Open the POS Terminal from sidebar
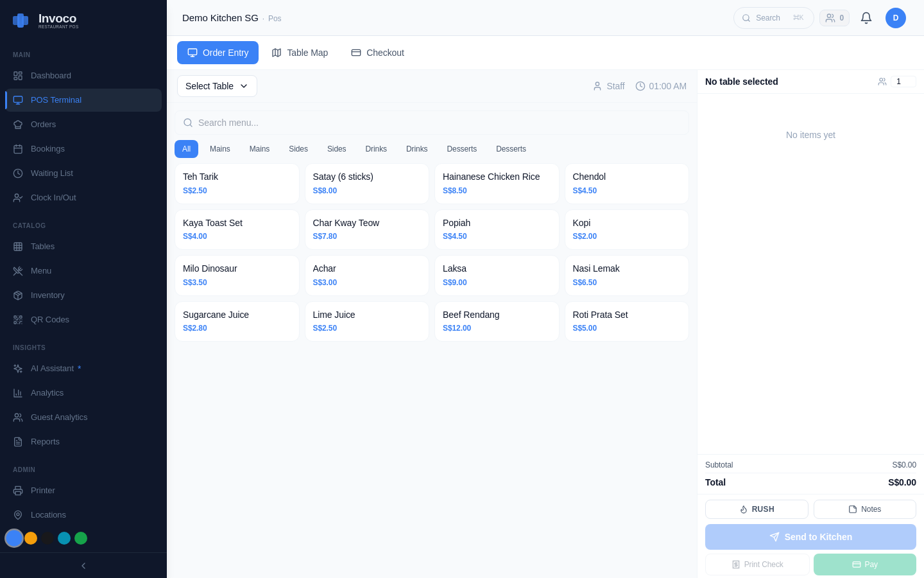Viewport: 924px width, 578px height. (x=56, y=100)
